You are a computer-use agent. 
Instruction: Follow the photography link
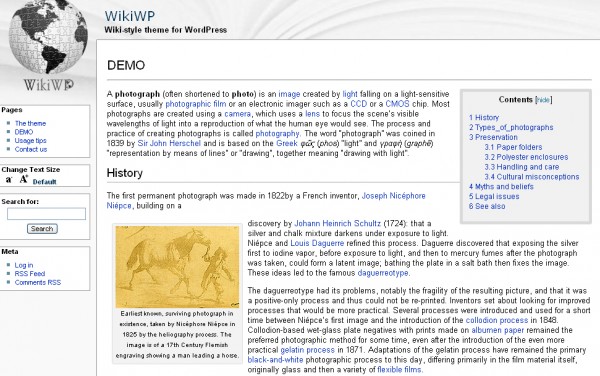(x=277, y=133)
